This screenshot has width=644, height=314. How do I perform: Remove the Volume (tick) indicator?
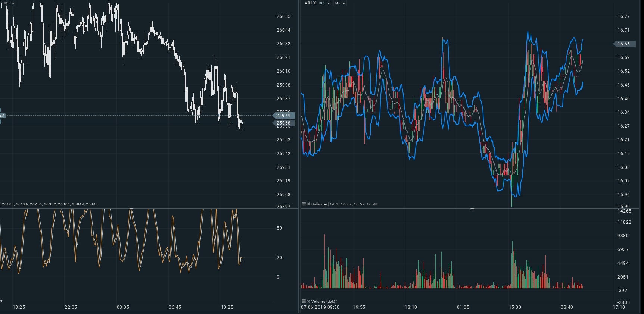point(309,301)
